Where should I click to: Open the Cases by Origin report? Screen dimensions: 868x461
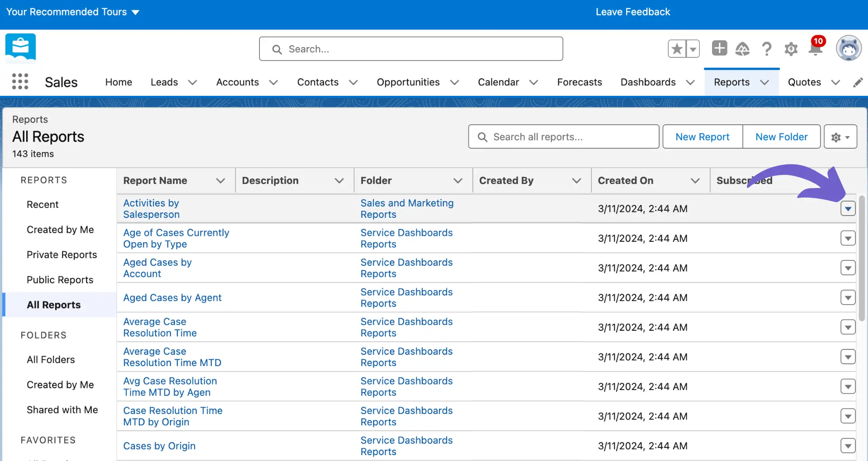(159, 446)
